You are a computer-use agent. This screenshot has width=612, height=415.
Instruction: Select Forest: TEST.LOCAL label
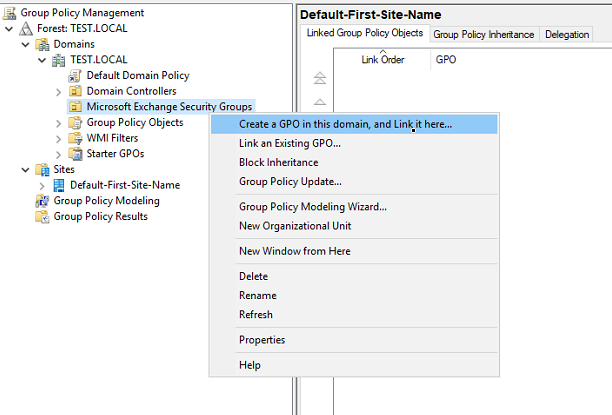(x=82, y=28)
